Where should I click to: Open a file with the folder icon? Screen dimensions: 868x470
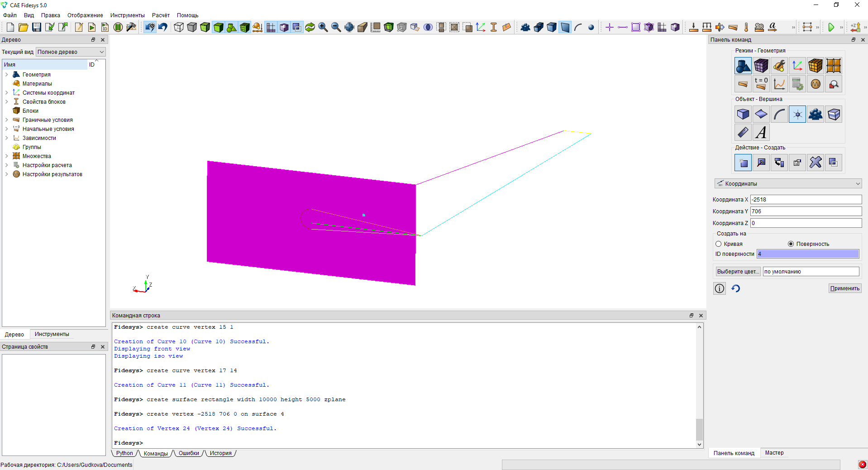click(x=23, y=27)
